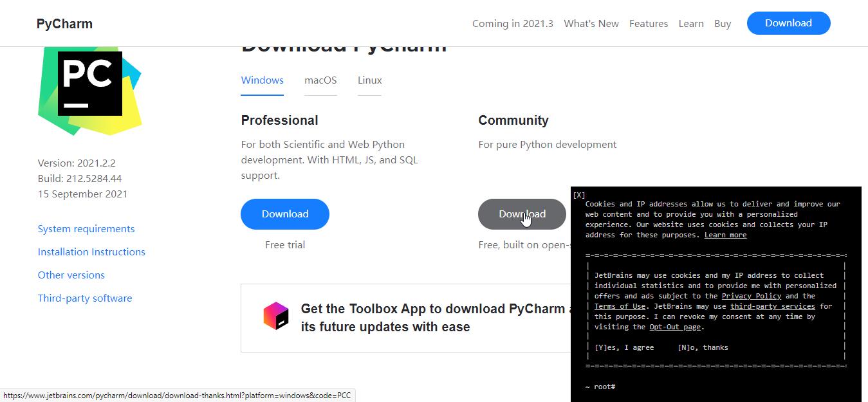The height and width of the screenshot is (402, 868).
Task: Switch to the macOS tab
Action: pyautogui.click(x=320, y=80)
